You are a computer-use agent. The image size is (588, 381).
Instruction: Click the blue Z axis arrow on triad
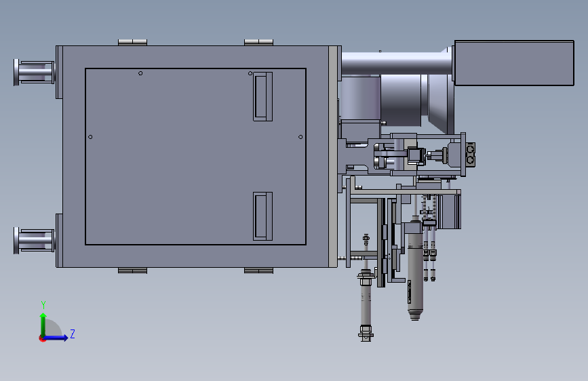click(x=56, y=338)
